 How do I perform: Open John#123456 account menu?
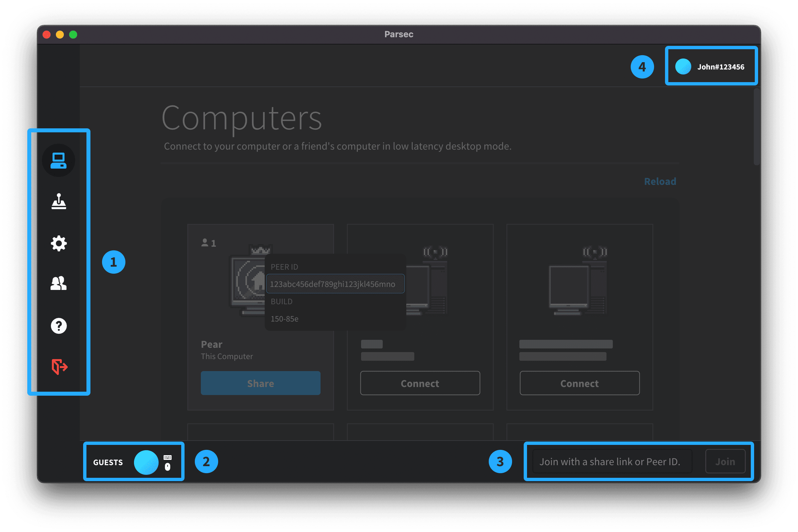pos(721,67)
